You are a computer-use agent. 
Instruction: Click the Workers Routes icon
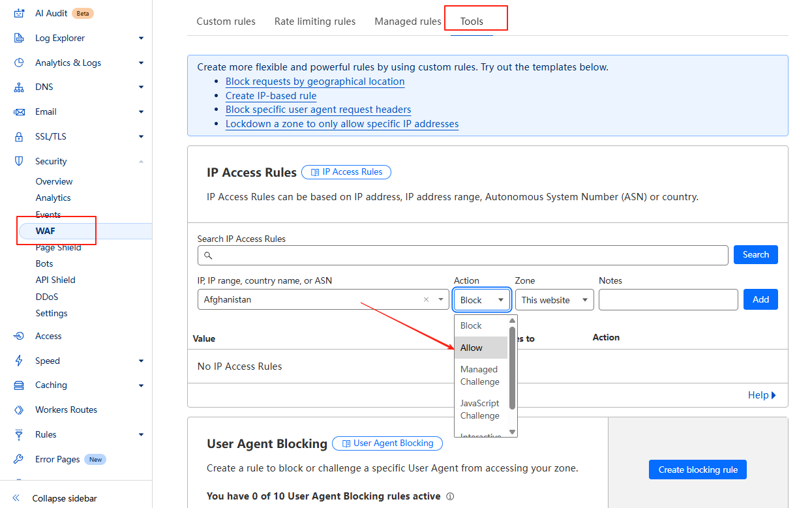[20, 410]
